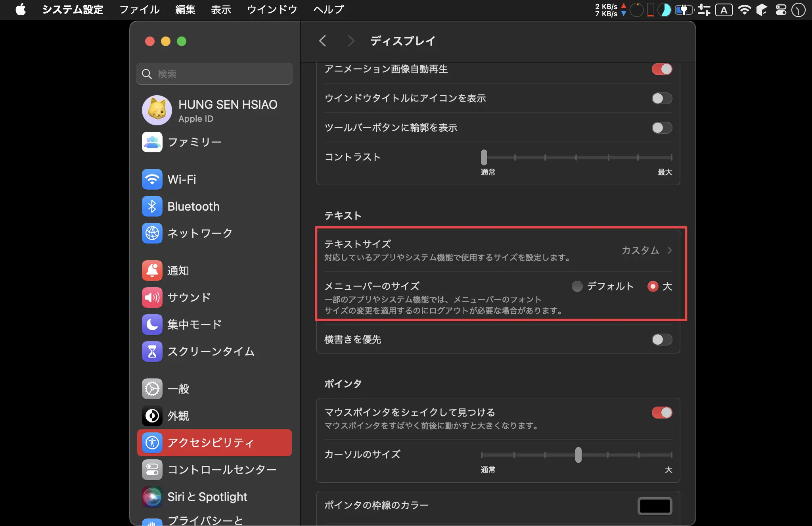This screenshot has height=526, width=812.
Task: Click the テキスト section heading
Action: tap(343, 216)
